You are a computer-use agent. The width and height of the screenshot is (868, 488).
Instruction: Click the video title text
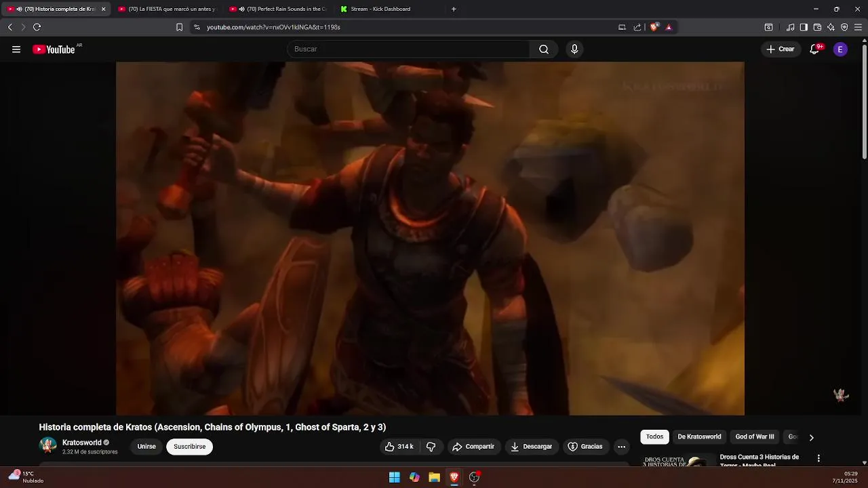pyautogui.click(x=212, y=427)
